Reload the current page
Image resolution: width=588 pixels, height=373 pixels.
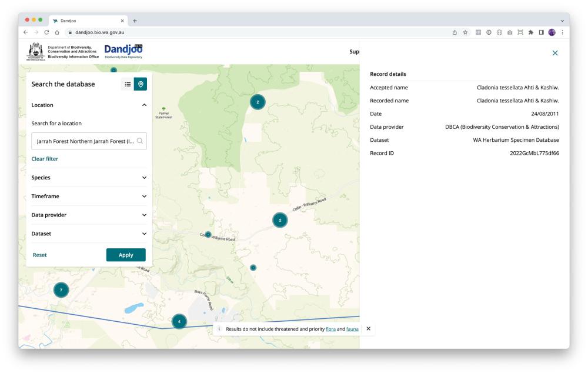[x=46, y=32]
